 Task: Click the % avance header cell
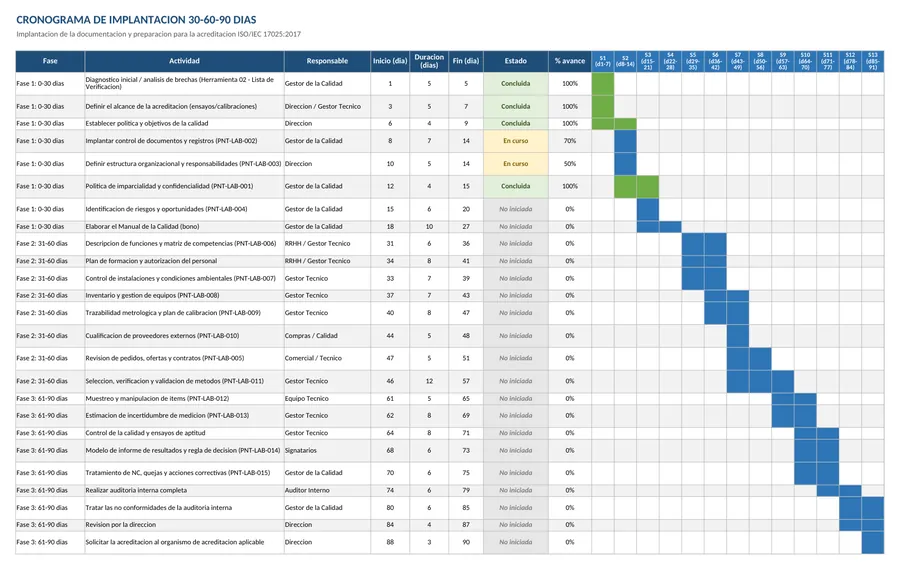tap(569, 61)
